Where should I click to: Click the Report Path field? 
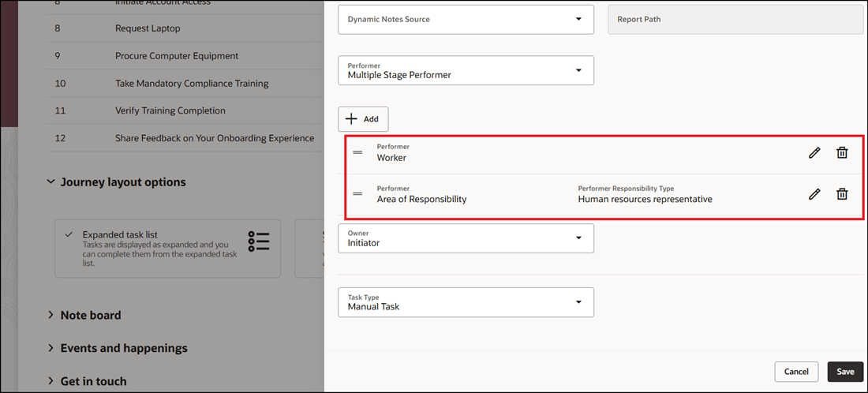tap(735, 20)
